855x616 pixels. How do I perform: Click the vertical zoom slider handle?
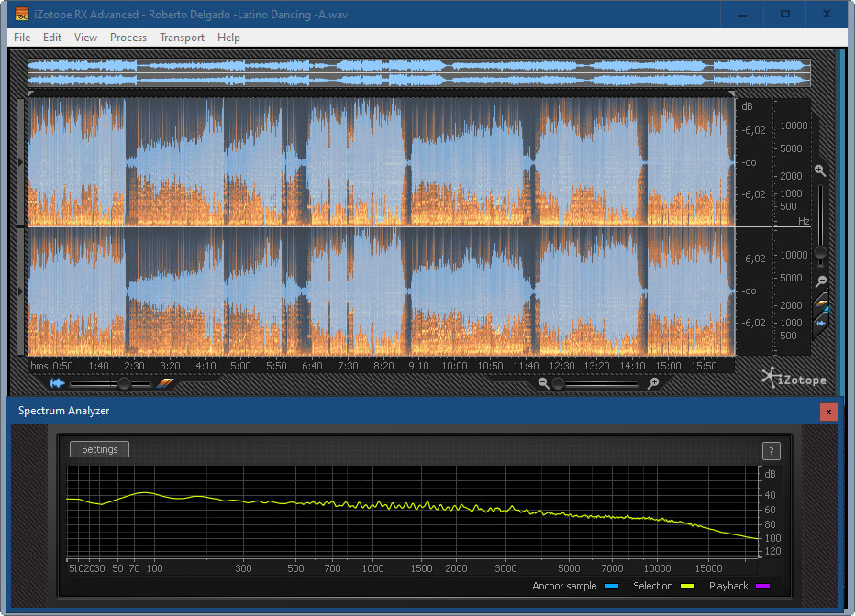pos(821,252)
